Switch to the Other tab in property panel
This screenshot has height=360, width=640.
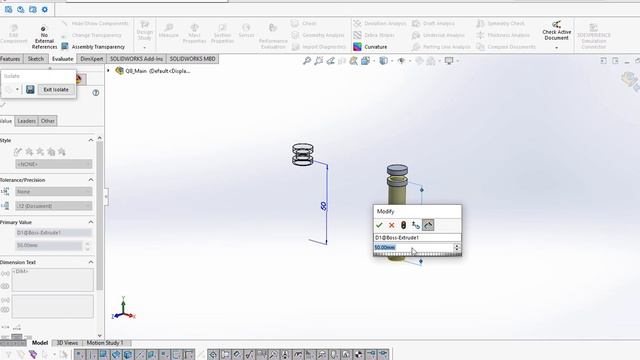47,121
